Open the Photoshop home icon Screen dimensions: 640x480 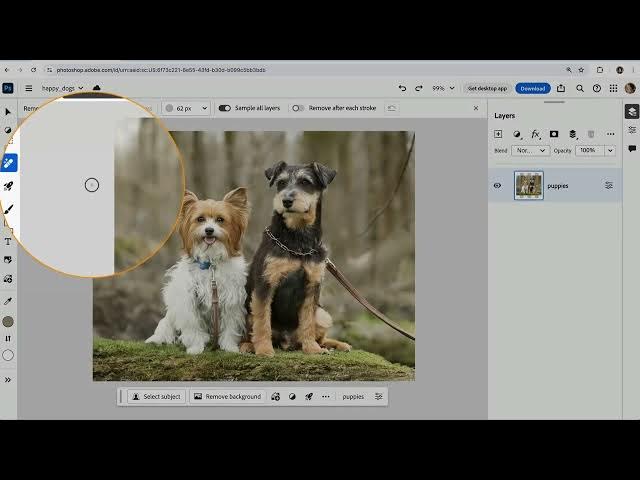click(x=8, y=88)
